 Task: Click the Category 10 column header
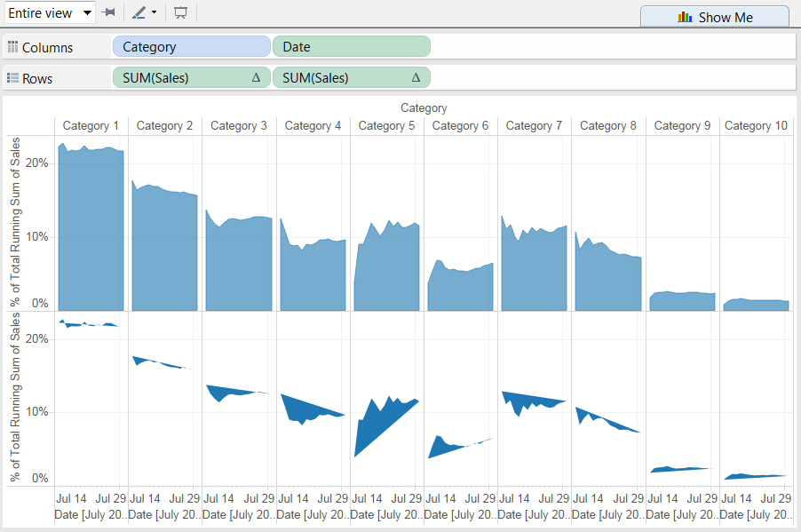(x=755, y=125)
